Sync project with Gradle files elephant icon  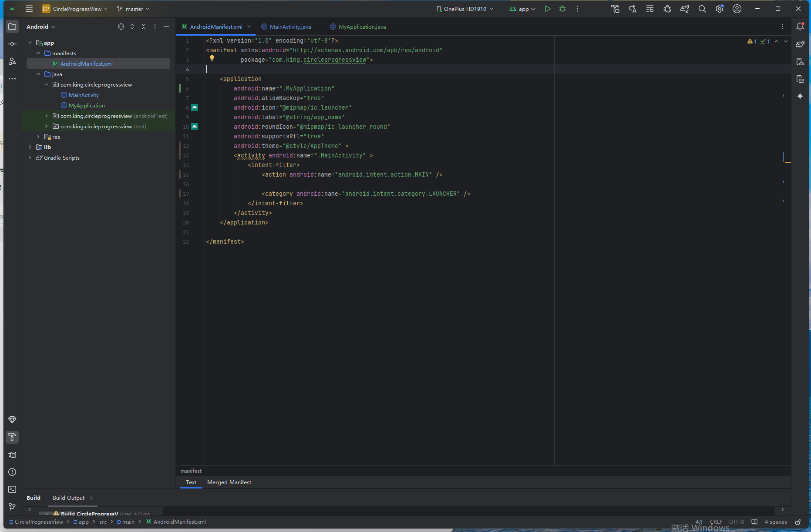pos(685,9)
